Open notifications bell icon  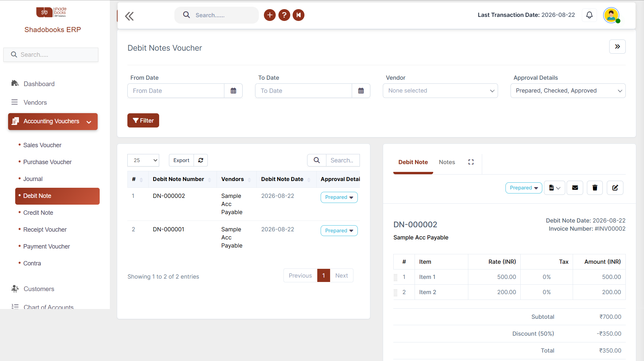click(589, 15)
